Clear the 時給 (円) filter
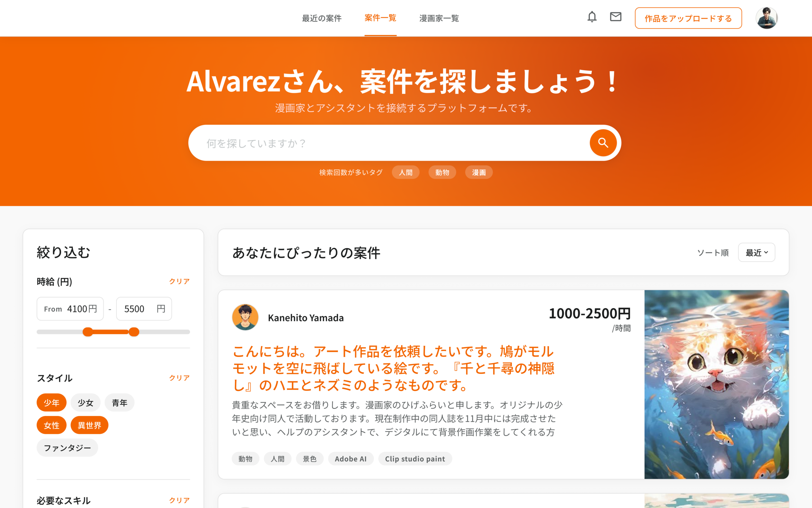The image size is (812, 508). point(179,281)
